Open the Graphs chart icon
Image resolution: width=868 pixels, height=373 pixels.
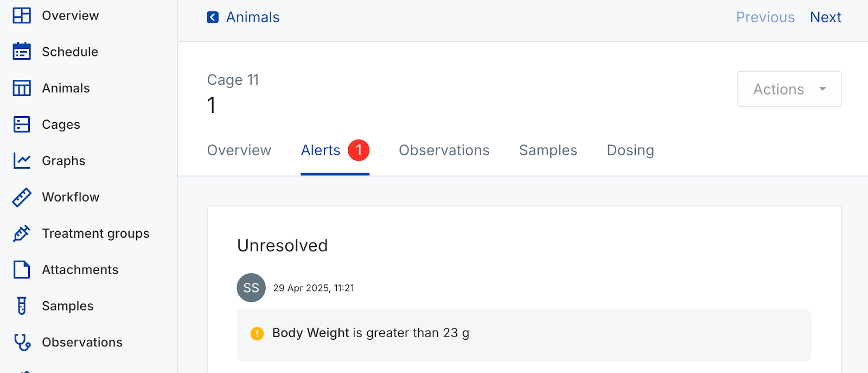(x=22, y=161)
